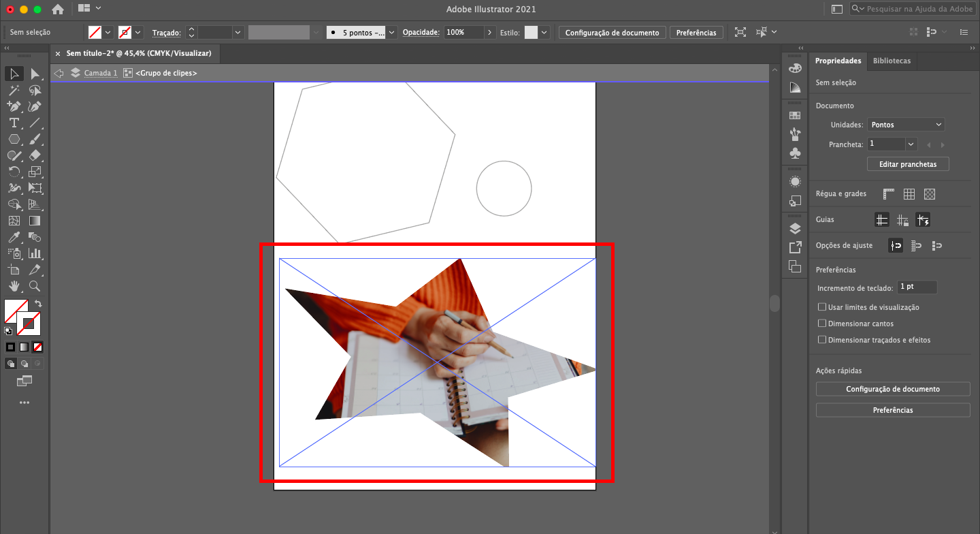Viewport: 980px width, 534px height.
Task: Show the transparency grid icon
Action: 930,194
